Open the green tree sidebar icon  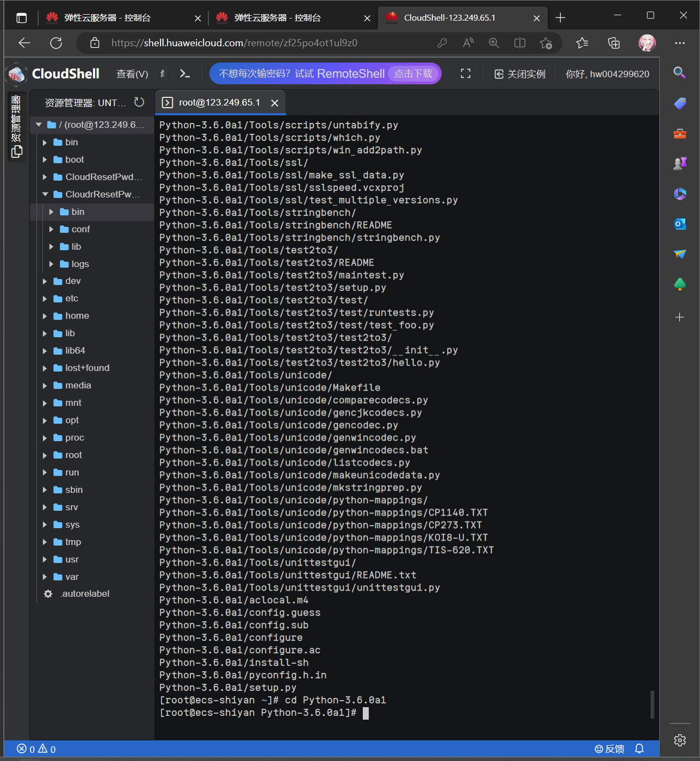[x=680, y=284]
